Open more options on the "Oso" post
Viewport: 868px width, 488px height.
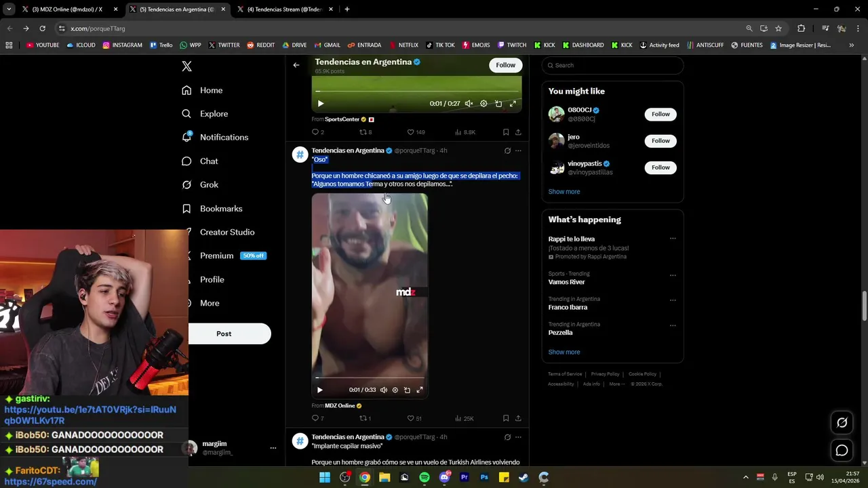(518, 150)
